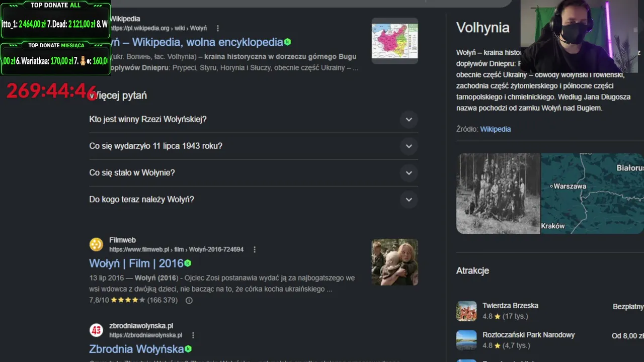Expand the question 'Kto jest winny Rzezi Wołyńskiej?'

254,119
